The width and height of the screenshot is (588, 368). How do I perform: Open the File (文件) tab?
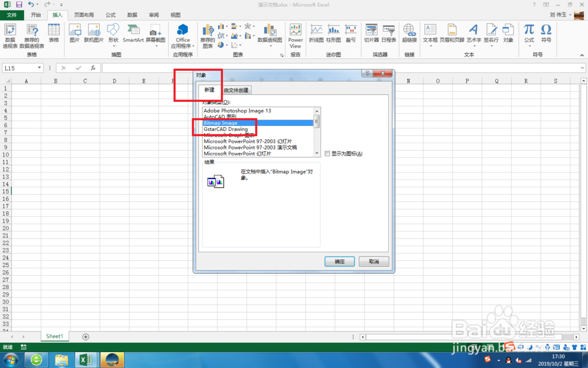pyautogui.click(x=12, y=15)
